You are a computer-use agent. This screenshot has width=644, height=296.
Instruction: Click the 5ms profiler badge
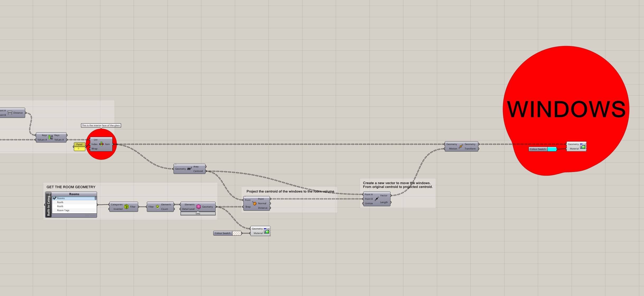tap(198, 214)
